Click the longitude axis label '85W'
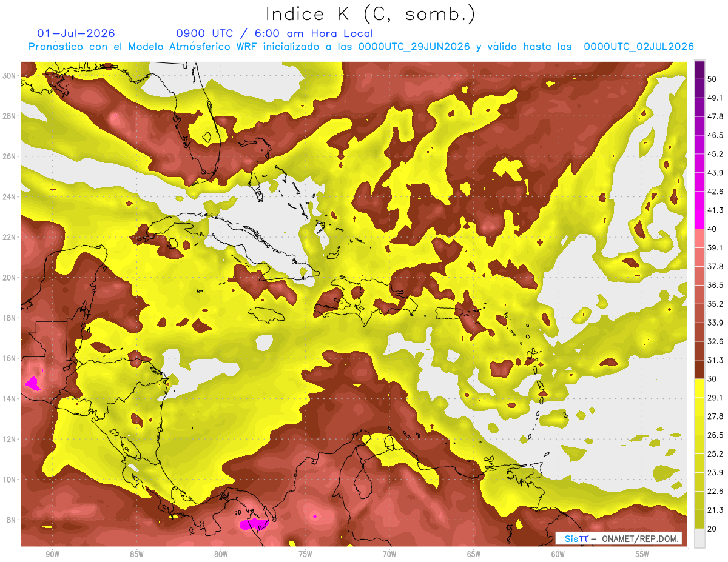The image size is (728, 562). pyautogui.click(x=136, y=554)
